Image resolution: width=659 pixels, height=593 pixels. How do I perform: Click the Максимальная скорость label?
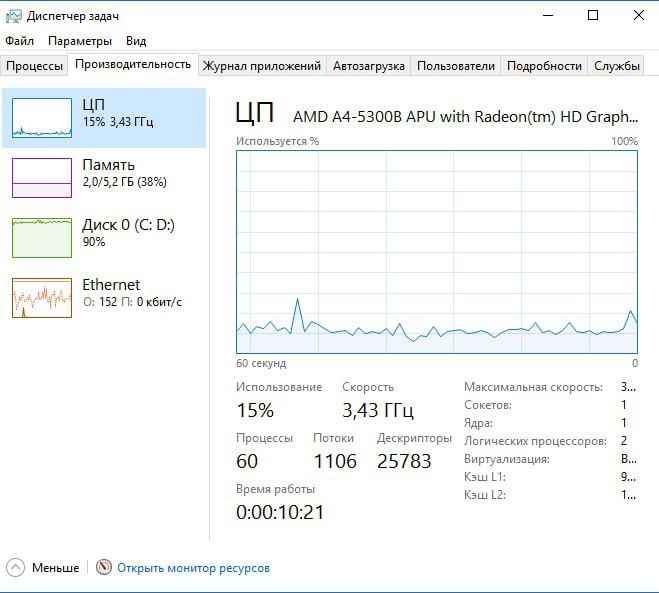click(533, 387)
